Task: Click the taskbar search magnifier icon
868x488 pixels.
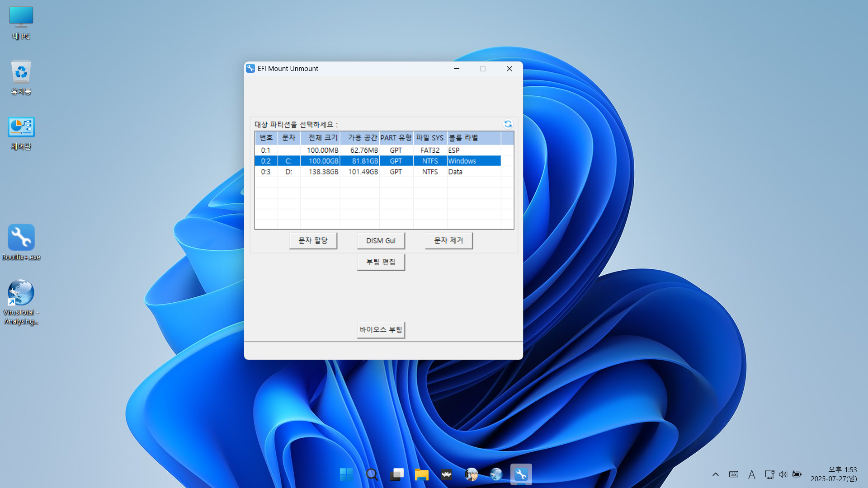Action: pyautogui.click(x=372, y=474)
